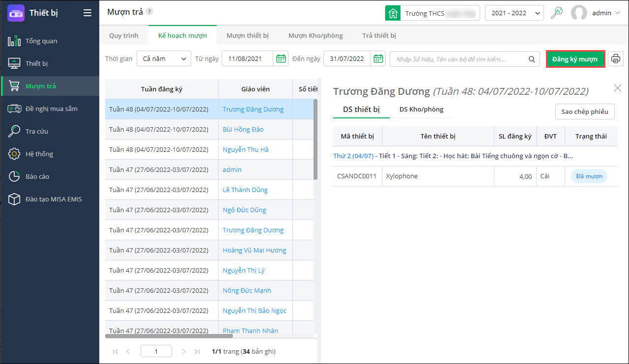This screenshot has height=364, width=629.
Task: Switch to the Trả thiết bị tab
Action: [x=379, y=35]
